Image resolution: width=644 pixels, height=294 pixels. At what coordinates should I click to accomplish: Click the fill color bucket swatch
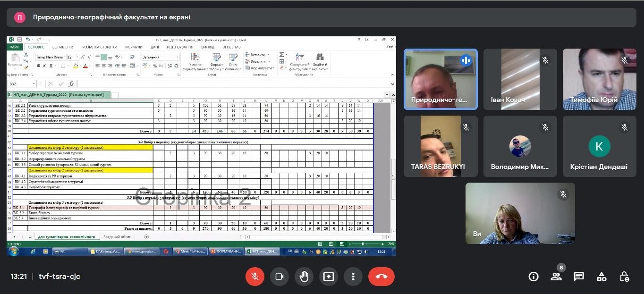click(x=76, y=66)
